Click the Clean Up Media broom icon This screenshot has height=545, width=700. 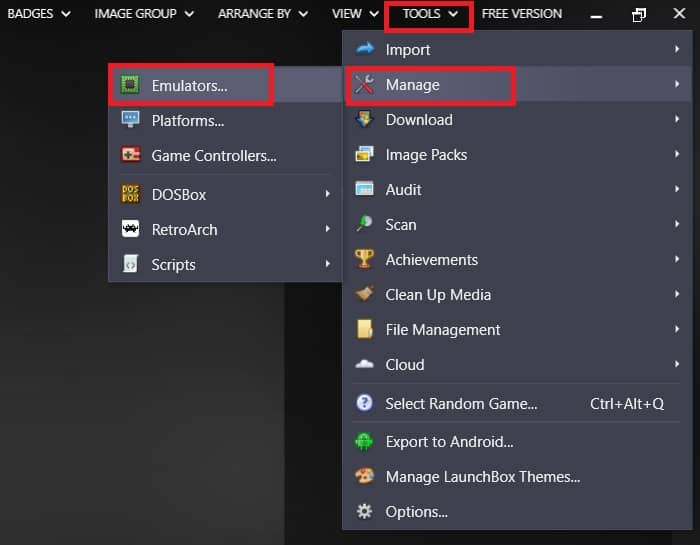[364, 294]
